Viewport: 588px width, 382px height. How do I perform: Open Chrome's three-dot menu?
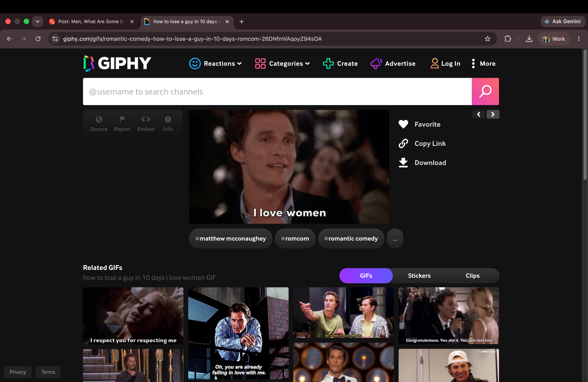pos(579,39)
